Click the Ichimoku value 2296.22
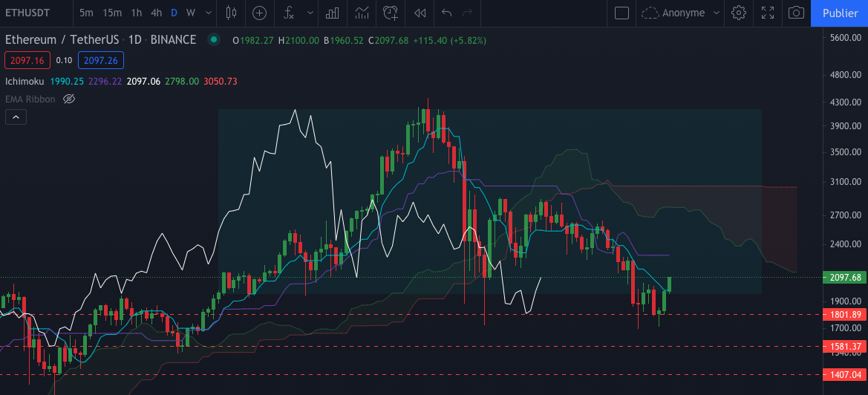The image size is (868, 395). (105, 82)
